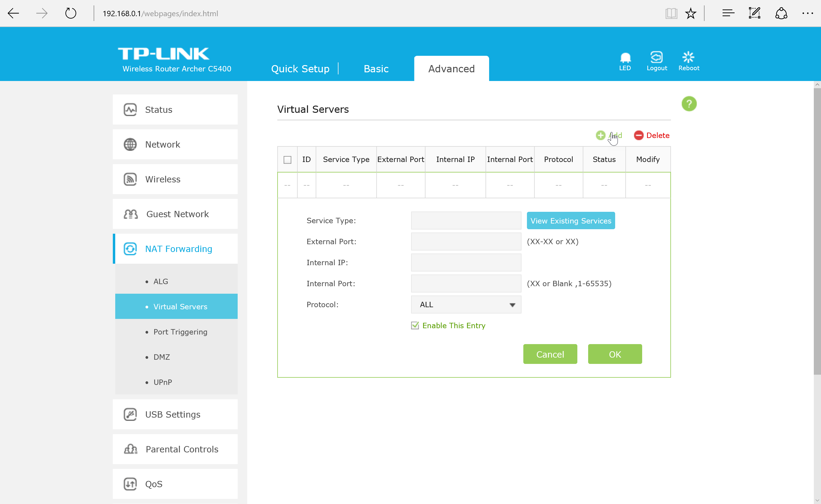Click the Reboot icon
This screenshot has width=821, height=504.
(x=688, y=57)
